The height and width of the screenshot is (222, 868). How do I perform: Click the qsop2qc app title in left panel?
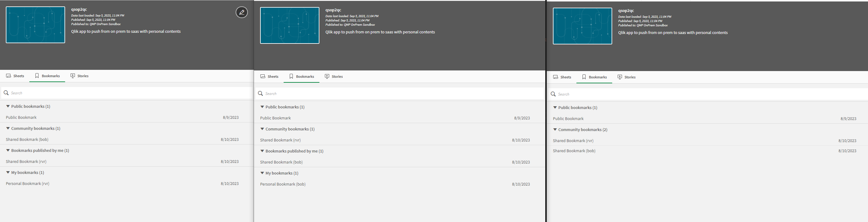[79, 9]
